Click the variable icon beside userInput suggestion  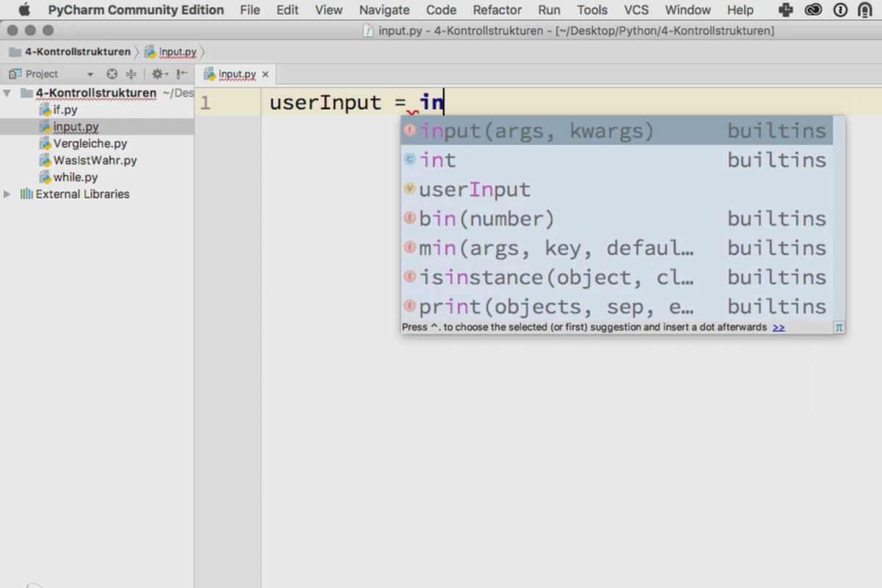(410, 189)
